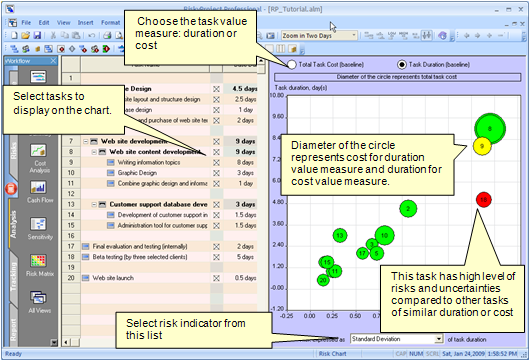Toggle chart checkbox for Beta testing row

tap(216, 257)
